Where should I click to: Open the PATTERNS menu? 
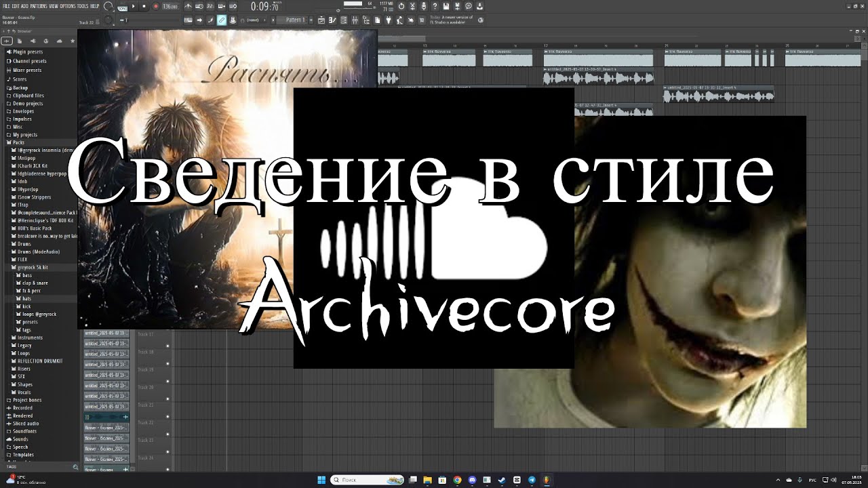point(39,6)
